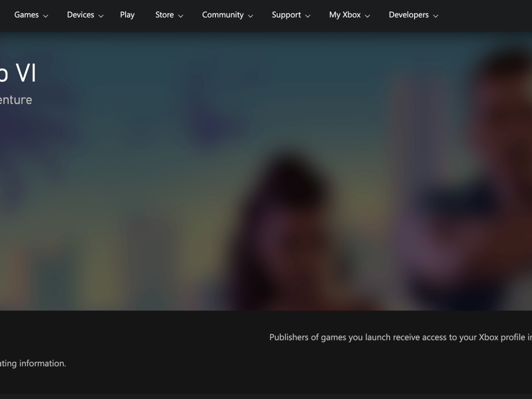Click the adventure tagline under the title
The image size is (532, 399).
[16, 99]
